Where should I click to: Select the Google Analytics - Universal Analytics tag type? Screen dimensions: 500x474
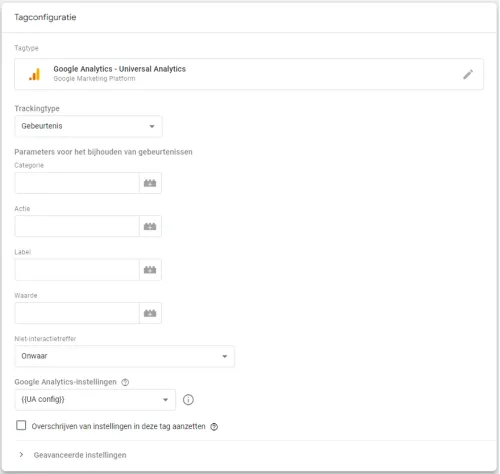249,74
